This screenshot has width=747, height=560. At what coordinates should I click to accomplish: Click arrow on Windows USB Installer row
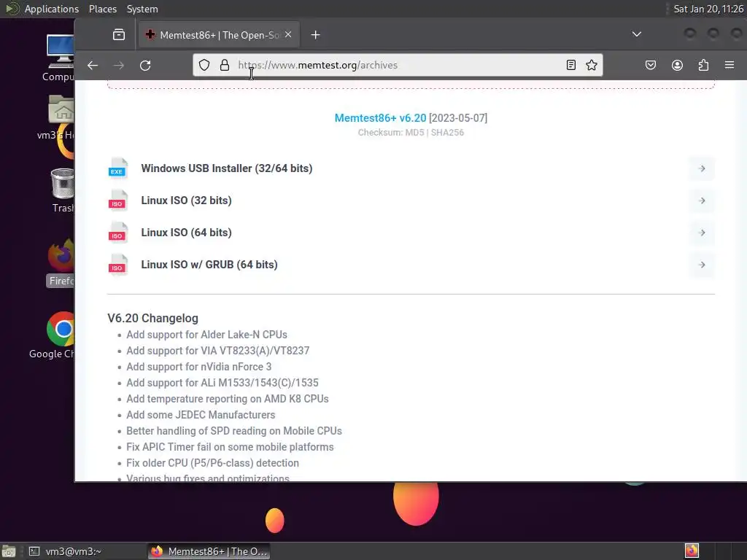click(x=702, y=168)
